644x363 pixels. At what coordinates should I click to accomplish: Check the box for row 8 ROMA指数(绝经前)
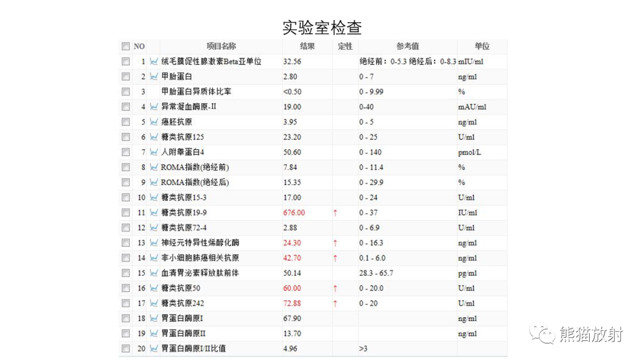tap(126, 167)
